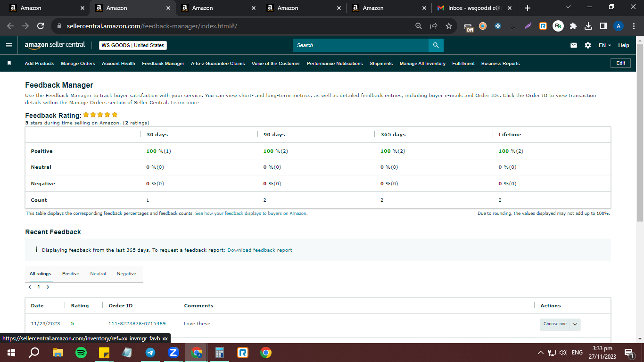Open Voice of the Customer navigation link
This screenshot has width=644, height=362.
276,63
